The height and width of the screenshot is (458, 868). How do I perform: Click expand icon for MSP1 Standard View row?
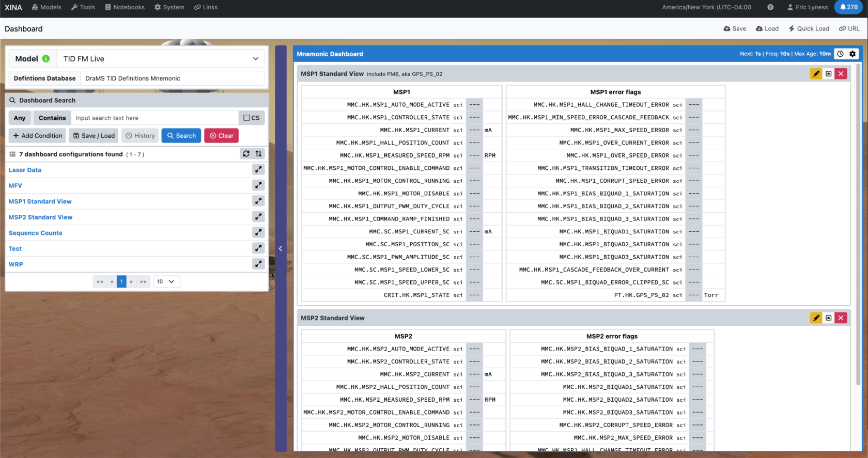coord(258,201)
